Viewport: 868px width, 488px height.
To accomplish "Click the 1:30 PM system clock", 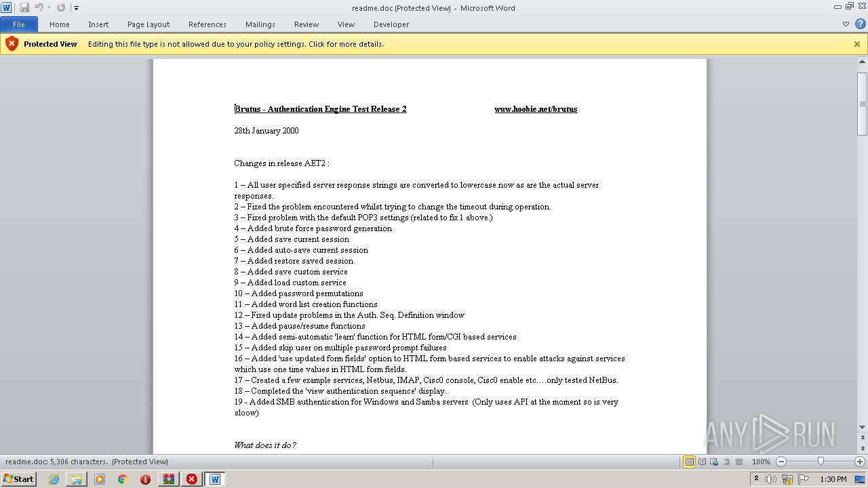I will [x=833, y=479].
